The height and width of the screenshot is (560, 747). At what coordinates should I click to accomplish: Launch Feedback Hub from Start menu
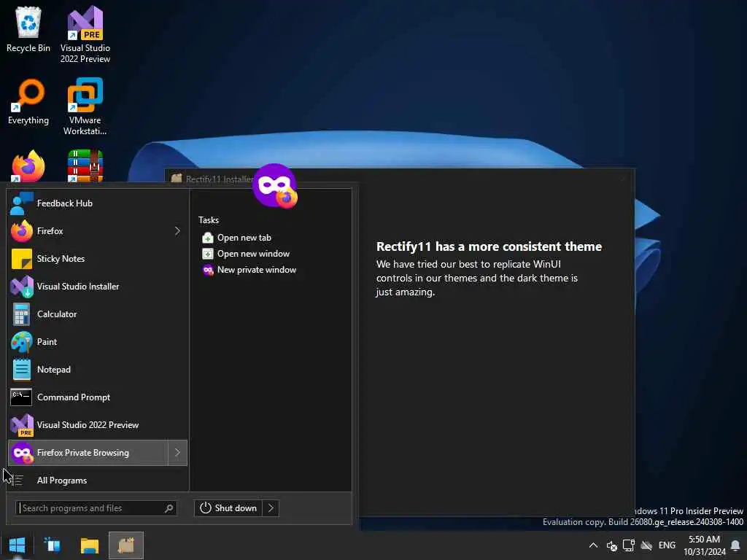coord(98,203)
